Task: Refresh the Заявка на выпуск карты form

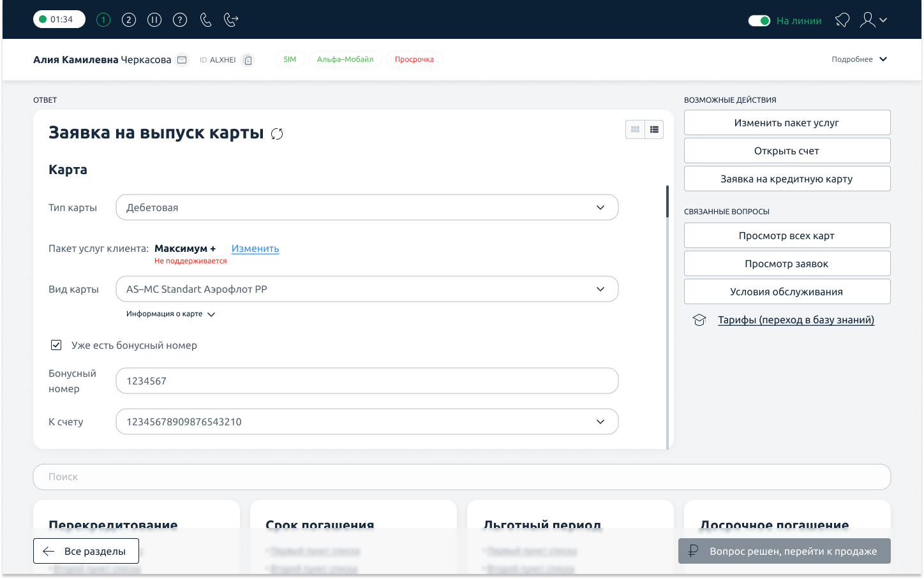Action: [x=277, y=134]
